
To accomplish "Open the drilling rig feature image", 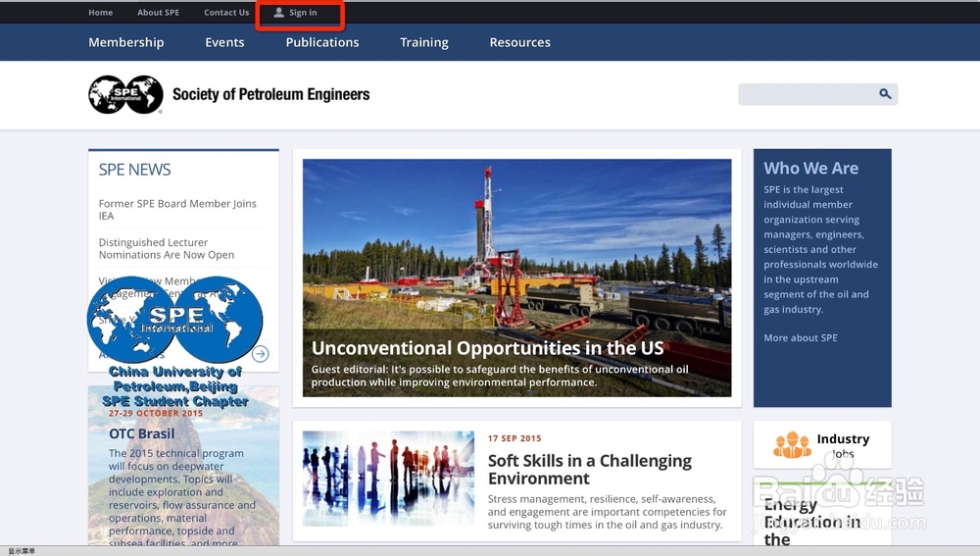I will pos(516,278).
